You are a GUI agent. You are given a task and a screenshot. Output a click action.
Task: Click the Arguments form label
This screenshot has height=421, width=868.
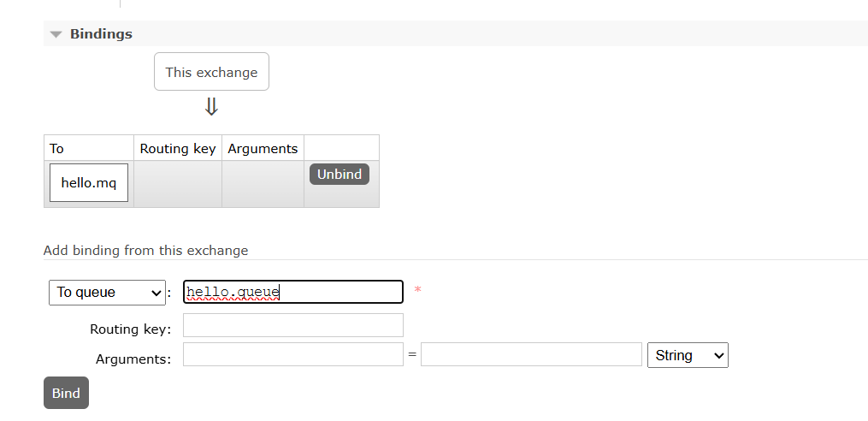click(x=133, y=359)
